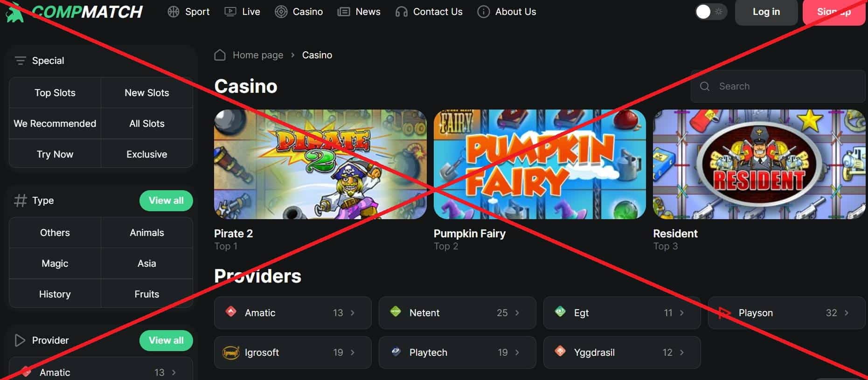868x380 pixels.
Task: Click the Home page breadcrumb link
Action: coord(258,55)
